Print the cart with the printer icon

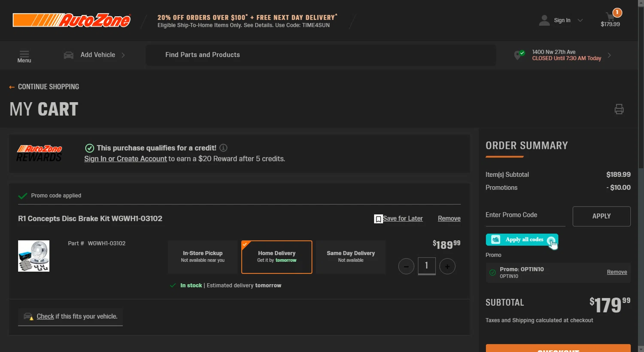[619, 109]
